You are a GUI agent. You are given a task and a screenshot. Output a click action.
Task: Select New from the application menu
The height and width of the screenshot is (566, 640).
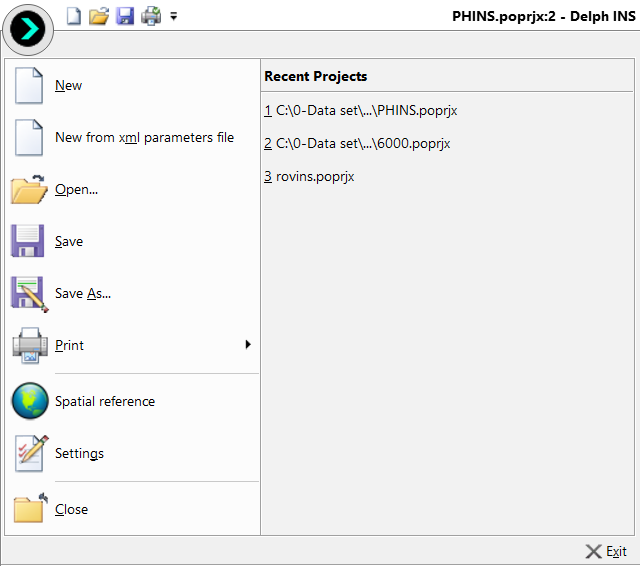click(68, 86)
